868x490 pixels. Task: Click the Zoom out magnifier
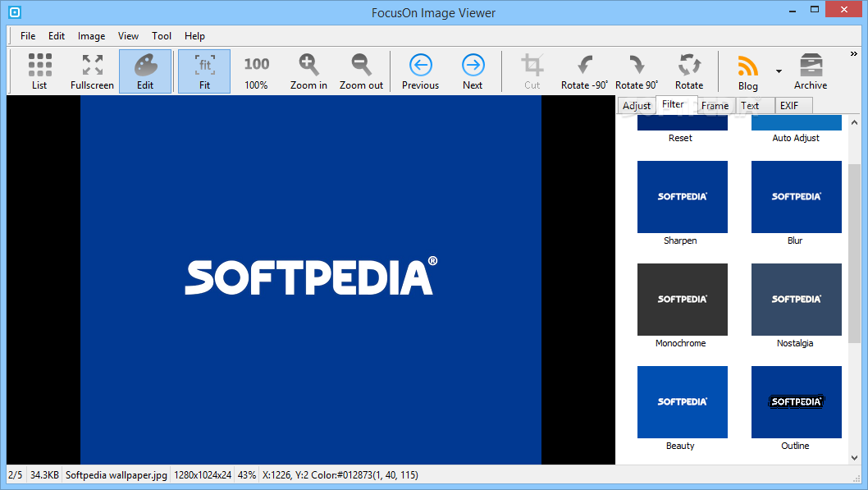pyautogui.click(x=361, y=71)
